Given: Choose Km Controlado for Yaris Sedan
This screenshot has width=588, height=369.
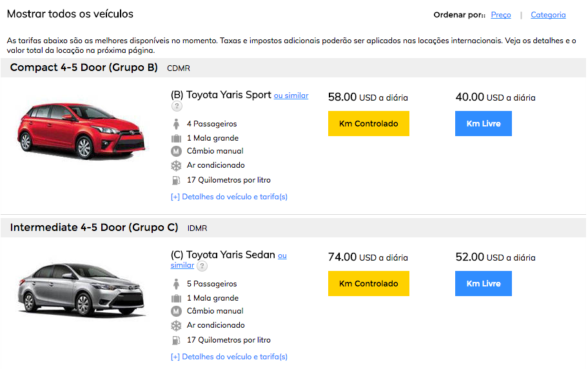Looking at the screenshot, I should tap(368, 283).
